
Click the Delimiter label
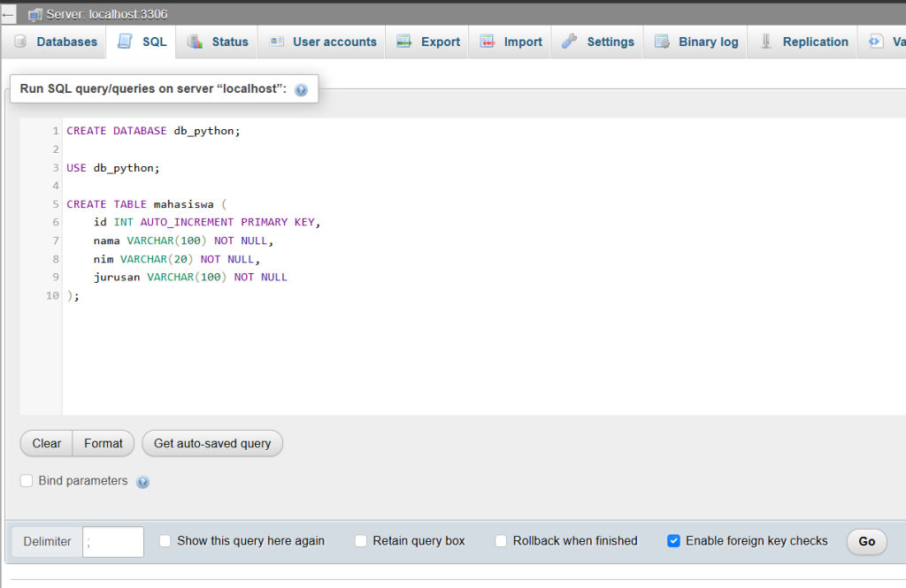[x=48, y=542]
